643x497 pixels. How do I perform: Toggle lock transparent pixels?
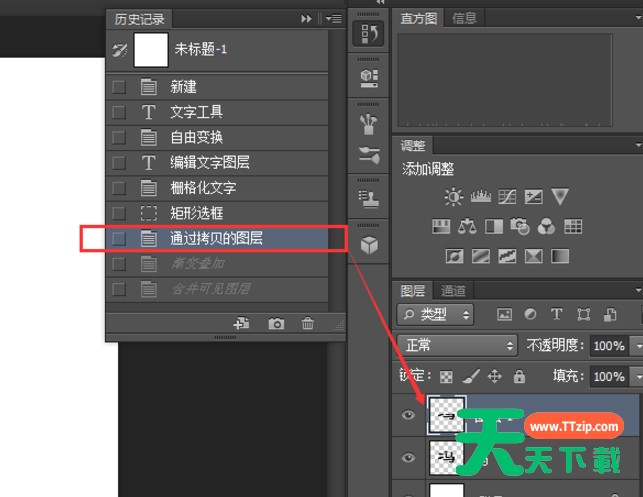pos(446,377)
